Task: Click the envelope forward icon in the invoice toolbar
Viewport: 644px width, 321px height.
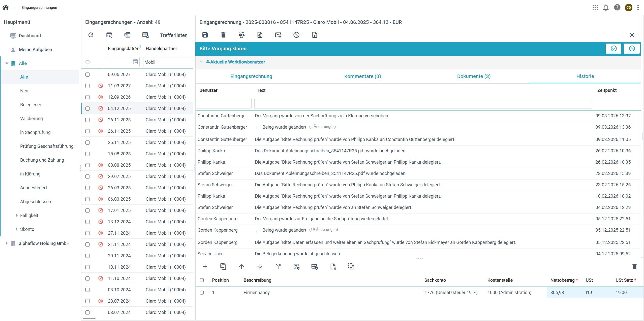Action: coord(278,35)
